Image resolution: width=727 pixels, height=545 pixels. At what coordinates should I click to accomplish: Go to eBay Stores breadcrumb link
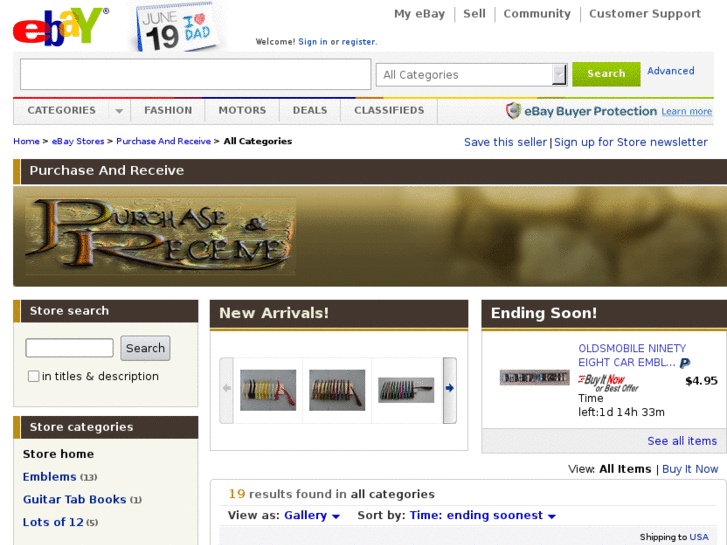click(78, 141)
